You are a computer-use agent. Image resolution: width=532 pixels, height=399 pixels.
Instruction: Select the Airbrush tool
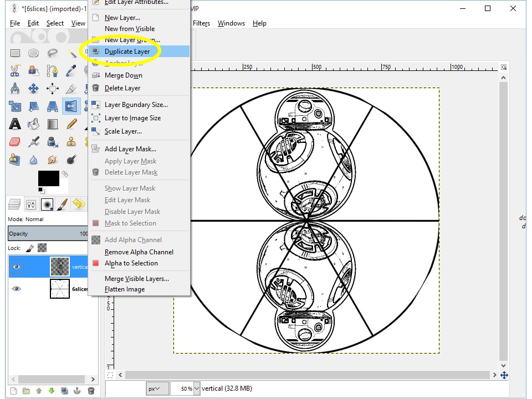pos(33,142)
